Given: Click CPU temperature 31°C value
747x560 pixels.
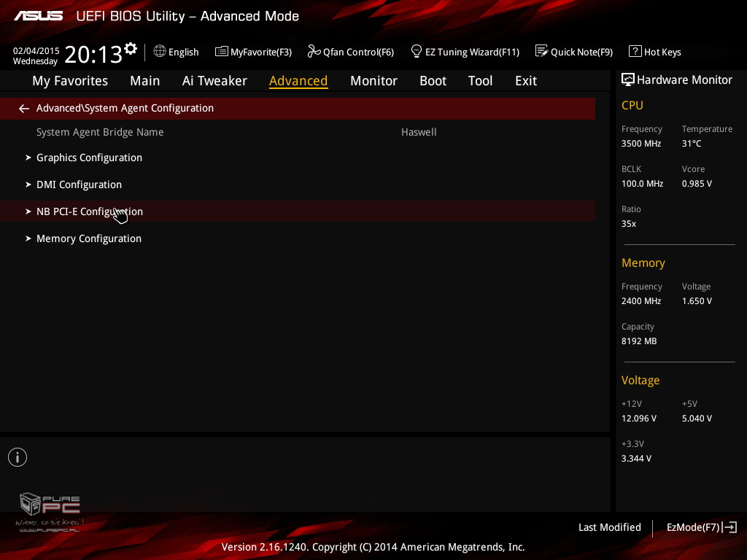Looking at the screenshot, I should click(692, 144).
